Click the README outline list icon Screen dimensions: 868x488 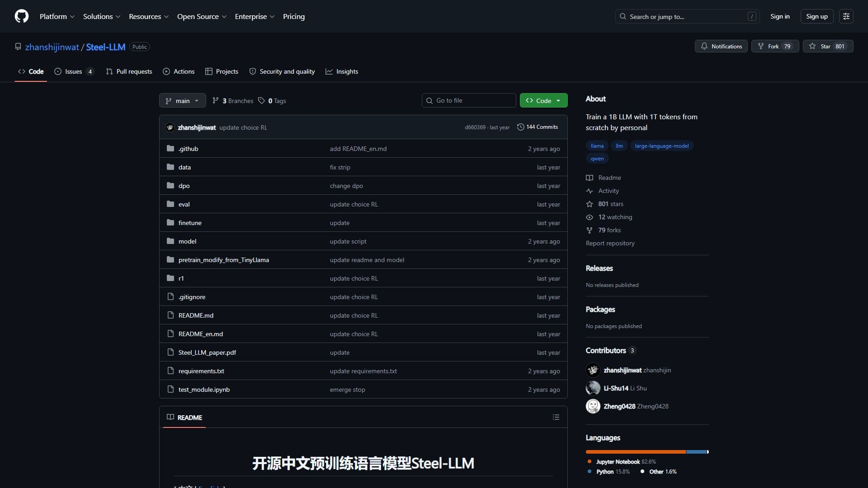click(x=556, y=417)
